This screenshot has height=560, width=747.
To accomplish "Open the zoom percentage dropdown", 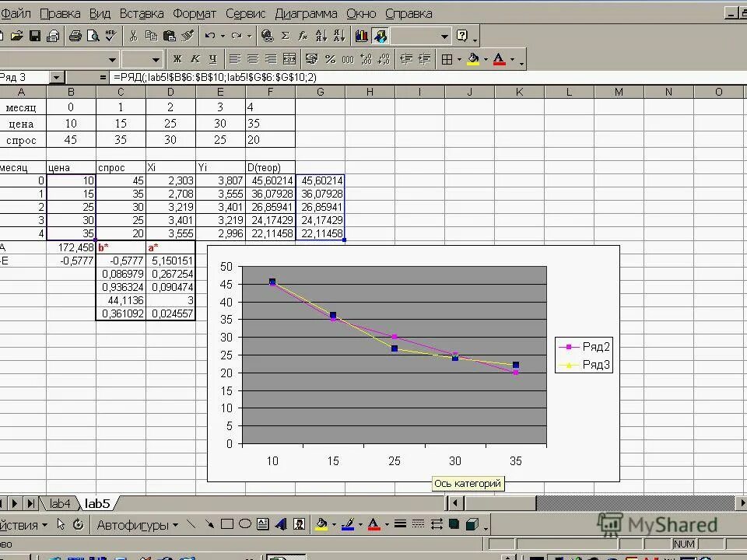I will coord(444,37).
